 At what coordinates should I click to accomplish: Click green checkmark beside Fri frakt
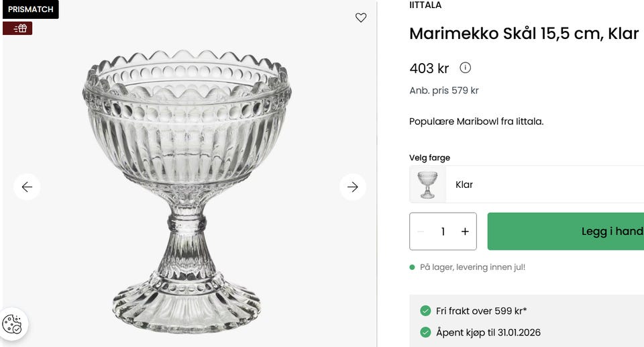point(425,311)
